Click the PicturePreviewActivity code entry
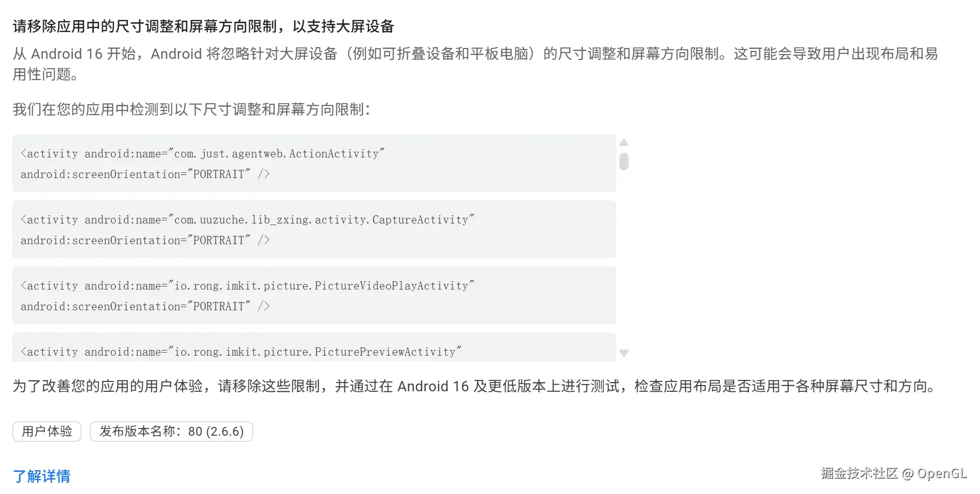Image resolution: width=980 pixels, height=494 pixels. (x=241, y=352)
